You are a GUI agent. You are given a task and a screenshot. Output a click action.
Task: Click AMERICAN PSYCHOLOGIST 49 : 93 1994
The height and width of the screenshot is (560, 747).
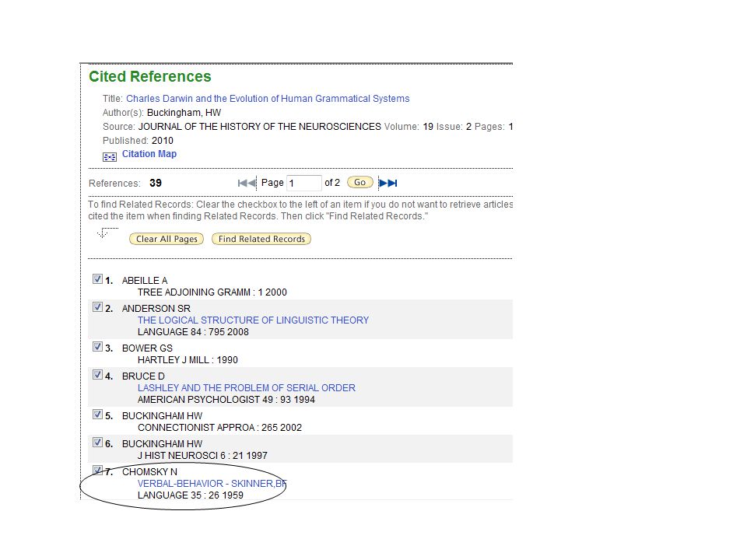226,400
